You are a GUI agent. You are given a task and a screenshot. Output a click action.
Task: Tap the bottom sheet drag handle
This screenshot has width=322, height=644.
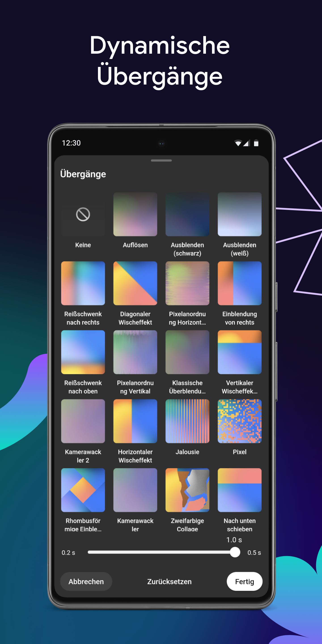[x=161, y=161]
